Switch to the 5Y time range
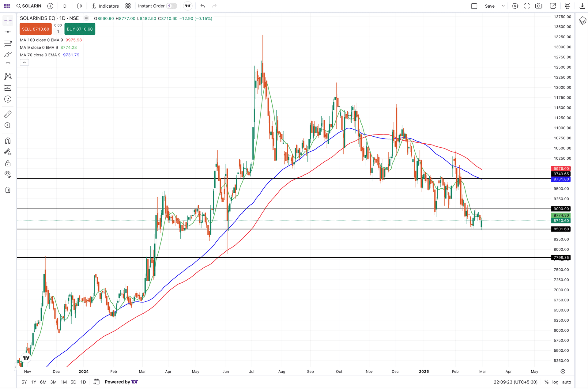The height and width of the screenshot is (389, 588). (24, 382)
